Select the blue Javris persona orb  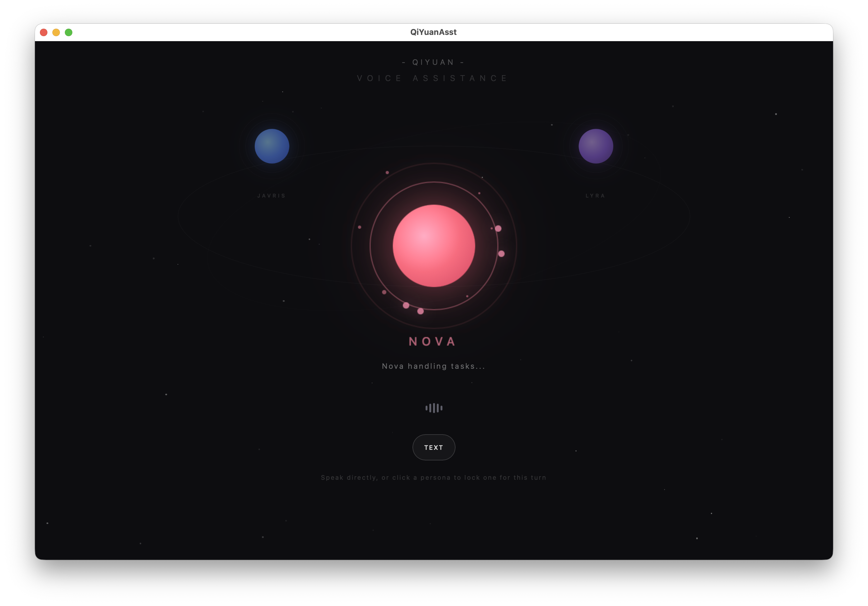tap(272, 146)
